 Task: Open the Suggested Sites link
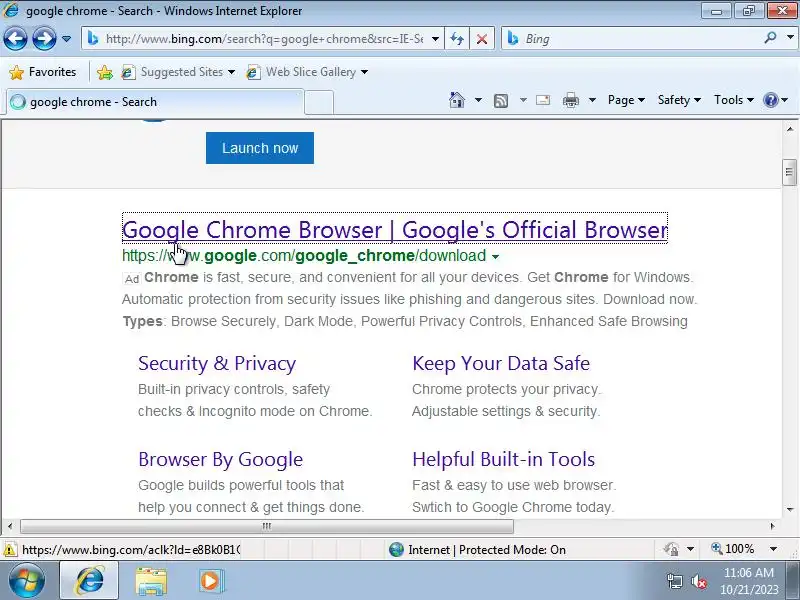(178, 72)
